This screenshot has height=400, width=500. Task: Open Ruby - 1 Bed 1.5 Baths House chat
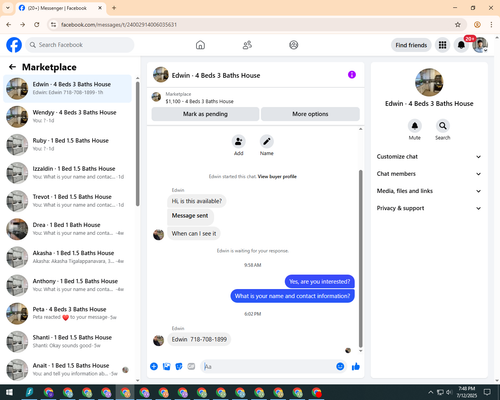click(67, 145)
